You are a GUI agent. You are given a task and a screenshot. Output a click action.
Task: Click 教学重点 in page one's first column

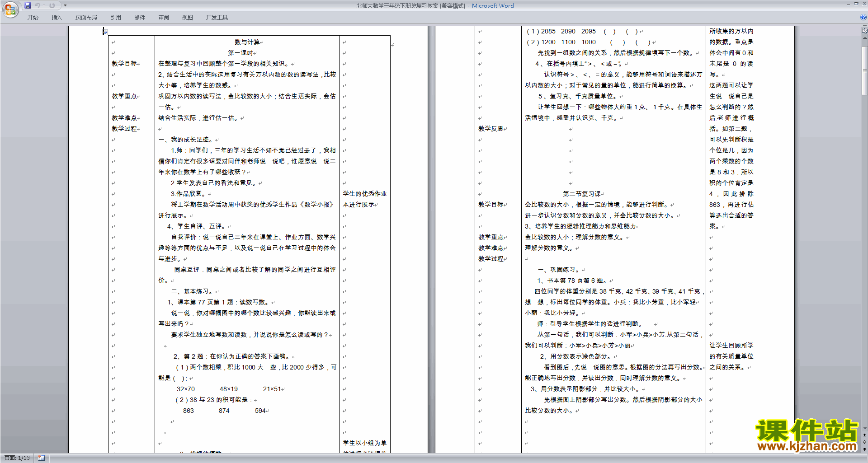124,96
